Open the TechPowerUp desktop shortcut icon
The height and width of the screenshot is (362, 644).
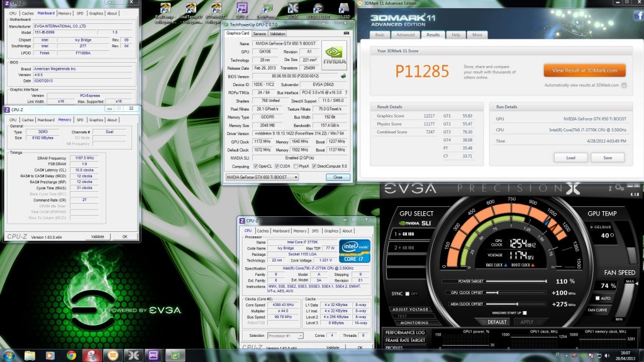[267, 9]
